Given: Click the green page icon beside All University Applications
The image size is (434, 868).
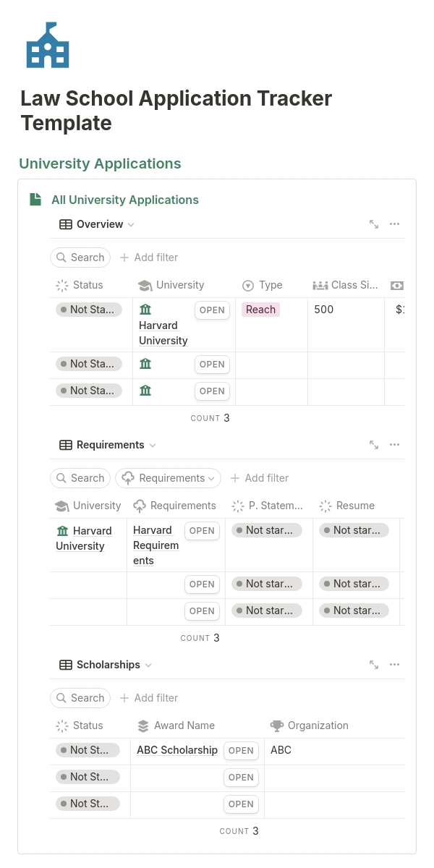Looking at the screenshot, I should [x=35, y=200].
